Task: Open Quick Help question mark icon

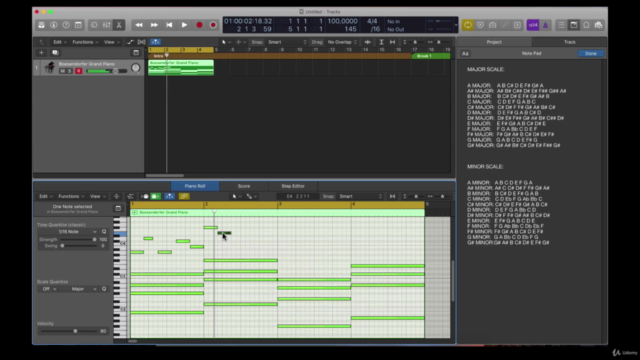Action: click(x=66, y=25)
